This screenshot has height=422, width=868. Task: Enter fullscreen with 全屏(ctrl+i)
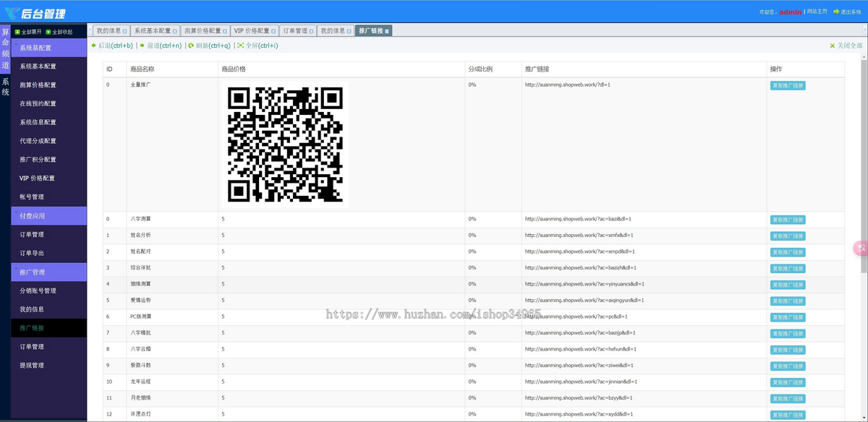point(258,46)
